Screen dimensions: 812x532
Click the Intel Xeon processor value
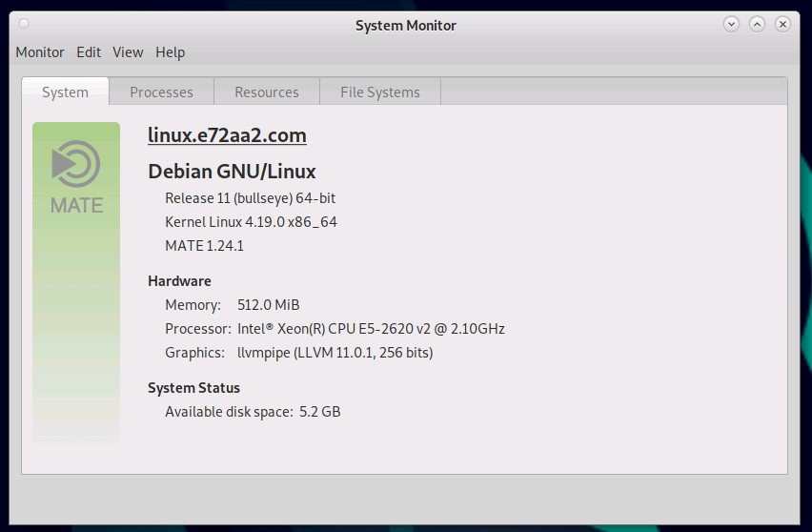tap(371, 328)
